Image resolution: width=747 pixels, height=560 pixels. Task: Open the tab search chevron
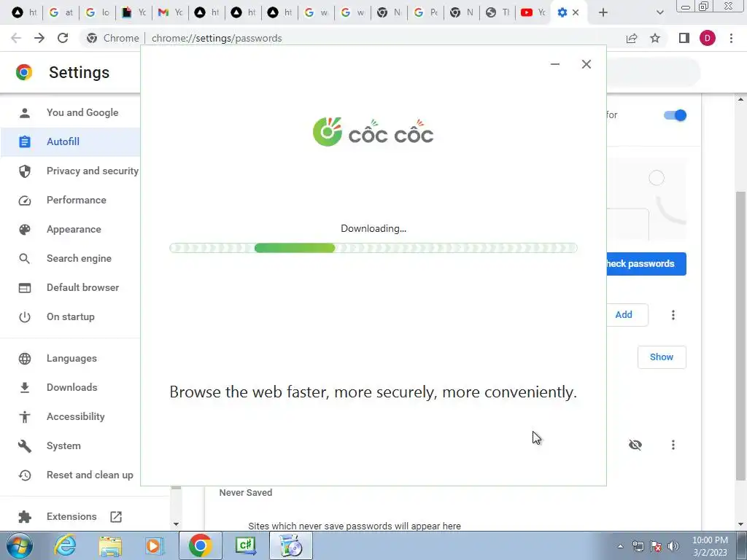pos(659,12)
